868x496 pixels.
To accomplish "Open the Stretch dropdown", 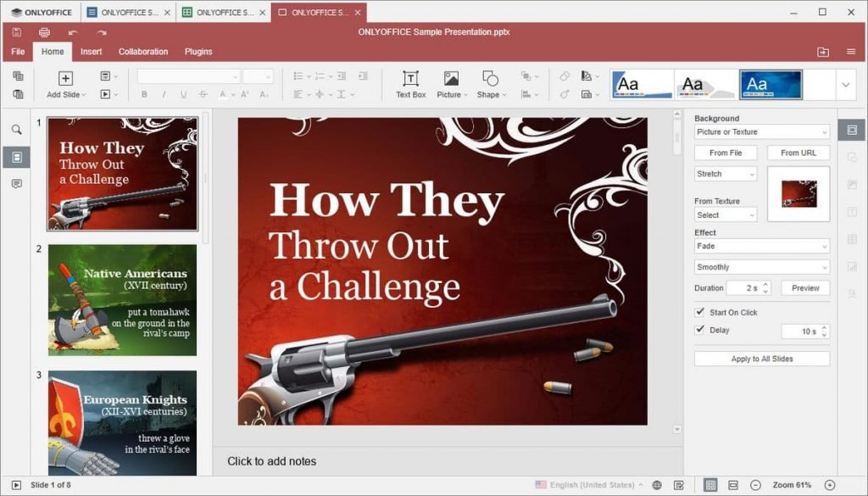I will (725, 174).
